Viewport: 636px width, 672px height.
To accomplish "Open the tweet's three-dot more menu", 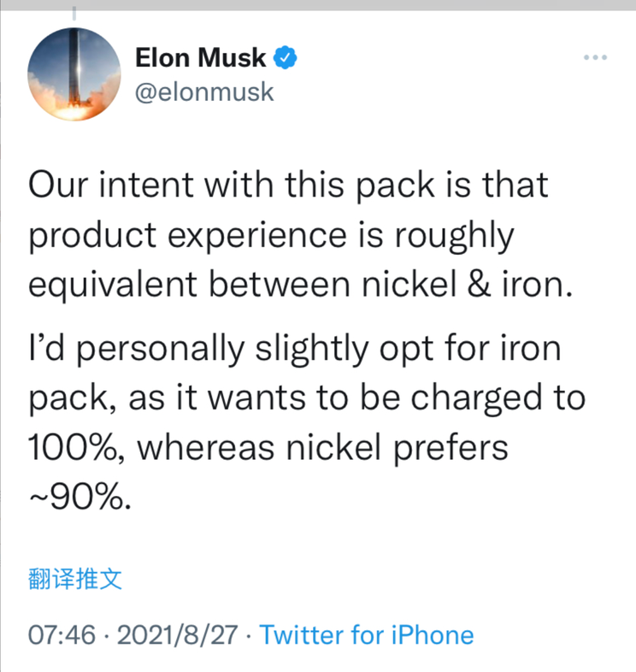I will coord(594,57).
